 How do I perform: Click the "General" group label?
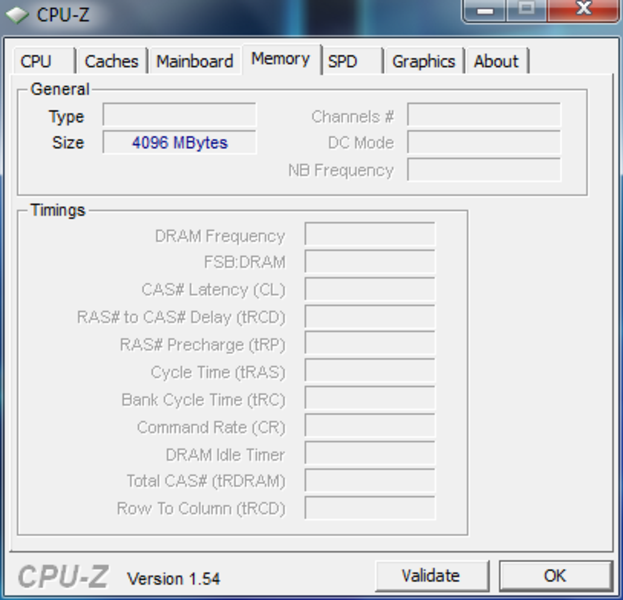click(x=60, y=89)
